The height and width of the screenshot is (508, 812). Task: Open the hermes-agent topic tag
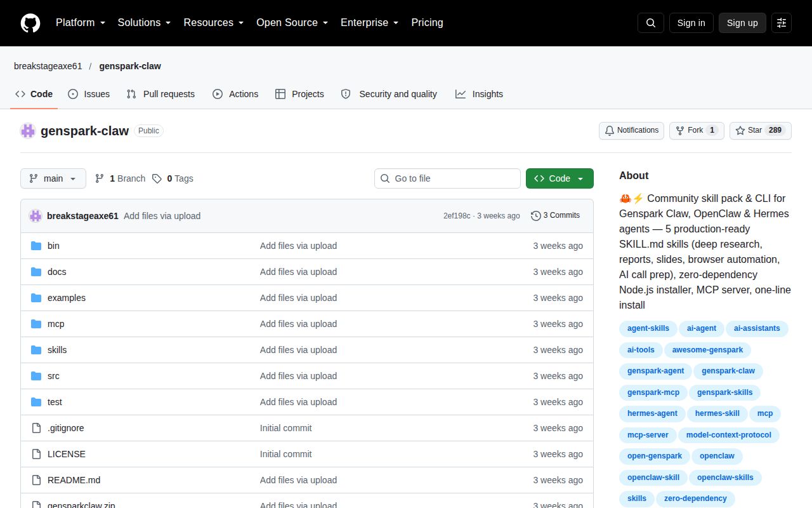click(x=652, y=413)
